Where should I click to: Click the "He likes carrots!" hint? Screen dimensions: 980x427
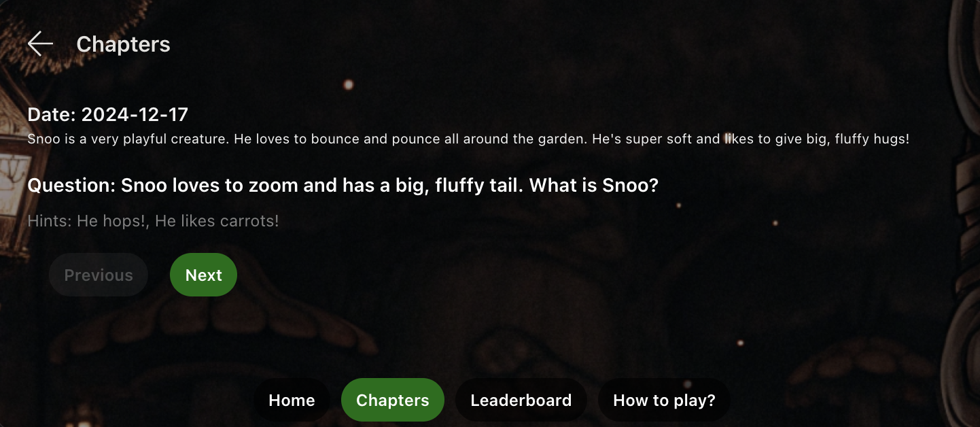pos(217,221)
